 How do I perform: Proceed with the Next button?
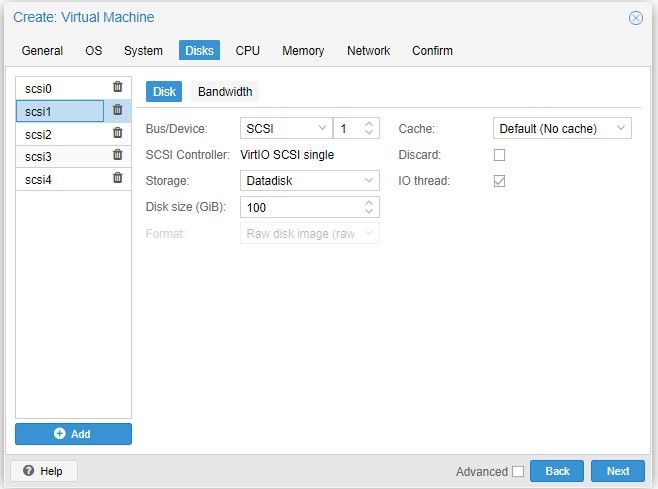617,471
